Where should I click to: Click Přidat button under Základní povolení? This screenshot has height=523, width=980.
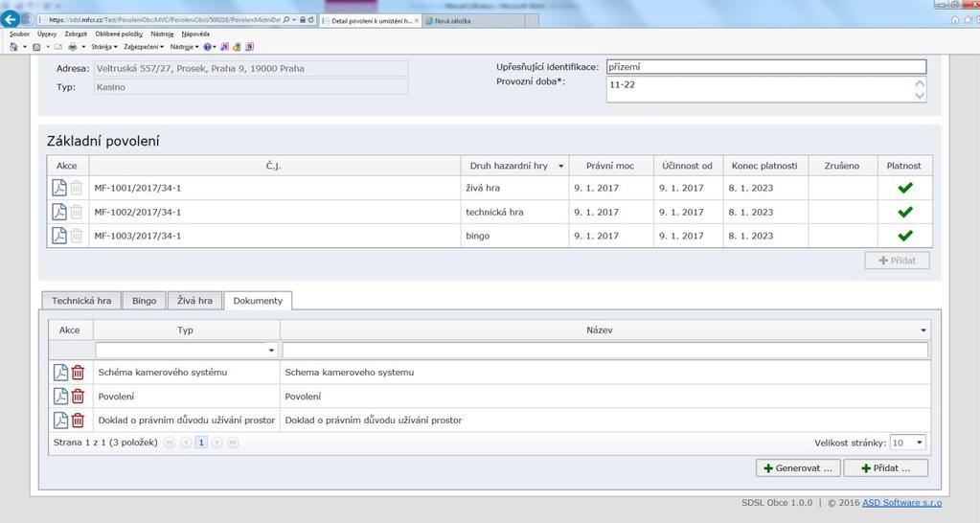[897, 261]
